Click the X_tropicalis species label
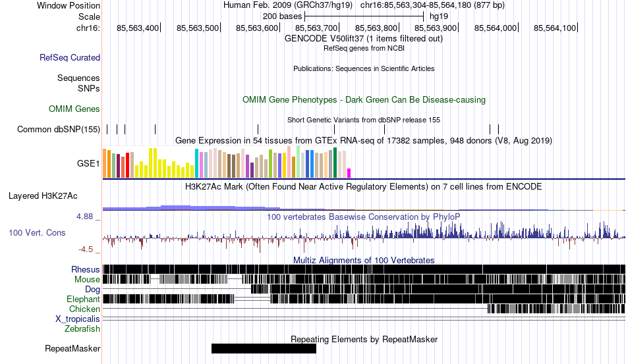The height and width of the screenshot is (364, 626). tap(78, 319)
